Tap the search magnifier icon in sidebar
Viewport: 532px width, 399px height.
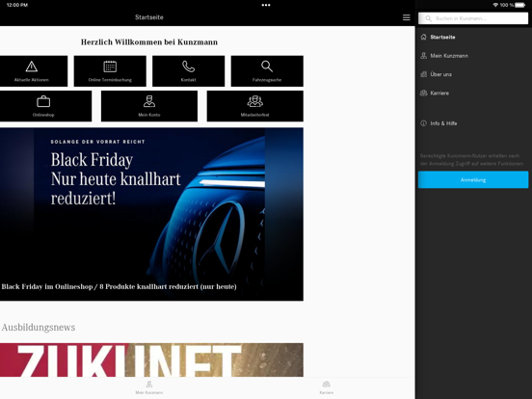tap(429, 18)
